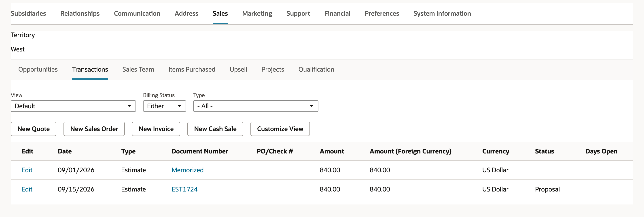Click US Dollar in the Memorized row

pos(495,170)
